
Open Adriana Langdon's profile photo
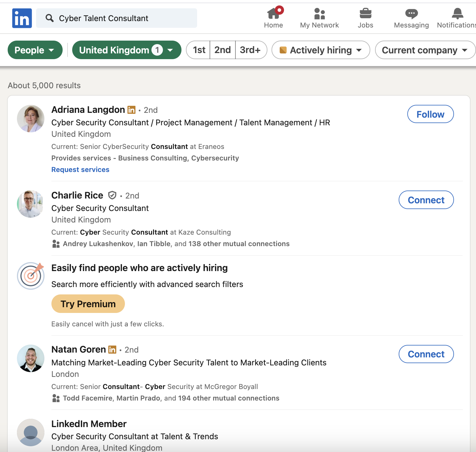tap(31, 119)
